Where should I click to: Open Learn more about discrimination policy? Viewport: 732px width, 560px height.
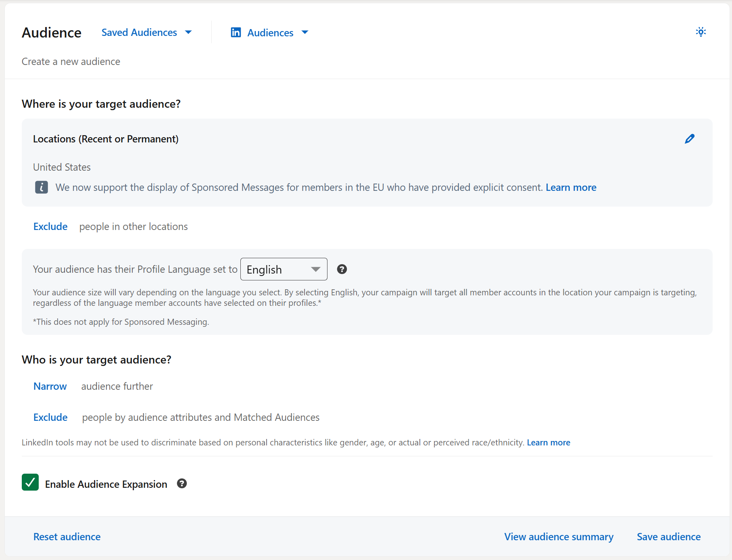pyautogui.click(x=548, y=443)
